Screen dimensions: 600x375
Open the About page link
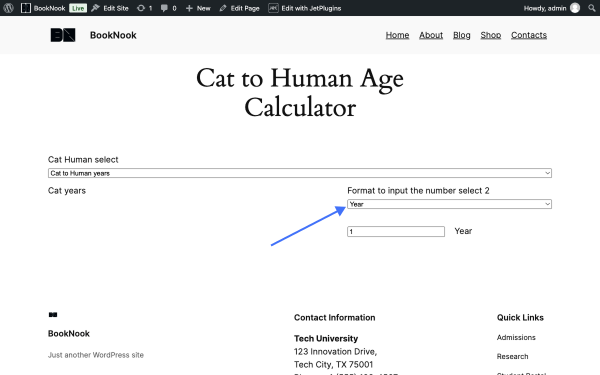tap(431, 35)
